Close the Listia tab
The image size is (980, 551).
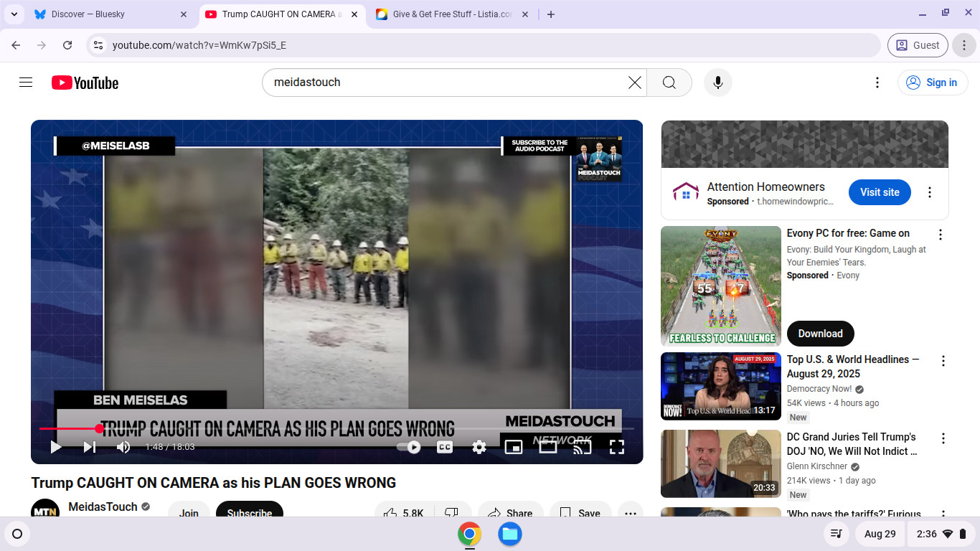[525, 14]
